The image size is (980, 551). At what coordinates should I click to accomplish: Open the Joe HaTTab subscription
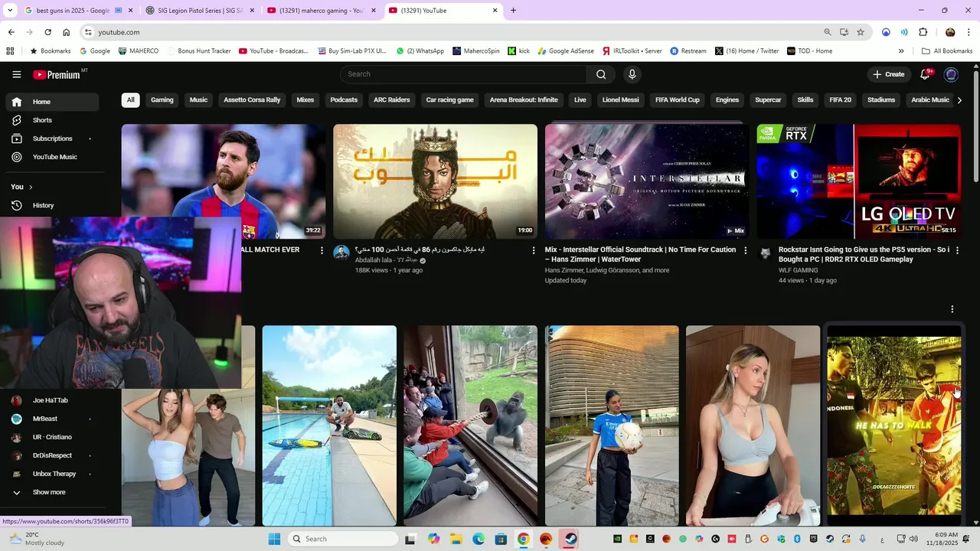(52, 400)
